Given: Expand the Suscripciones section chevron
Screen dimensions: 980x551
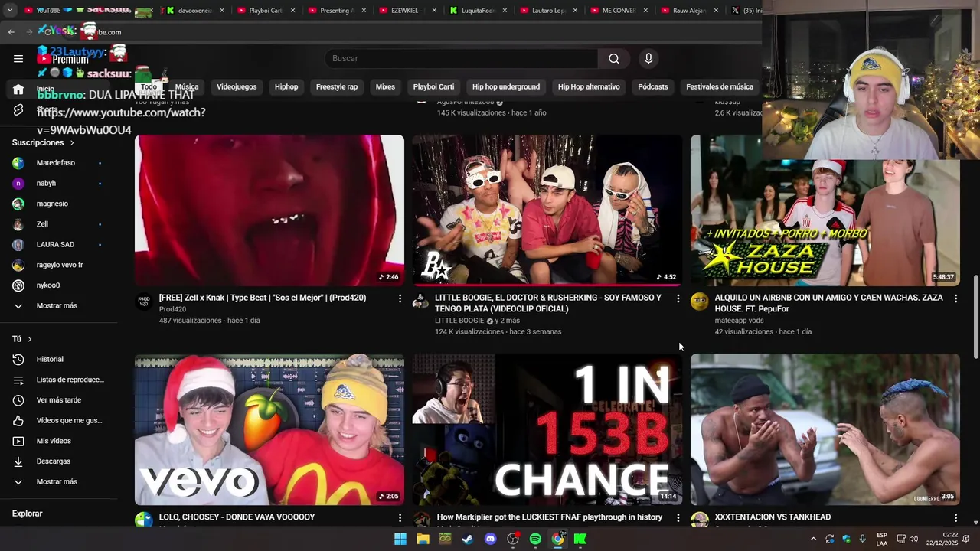Looking at the screenshot, I should click(72, 143).
